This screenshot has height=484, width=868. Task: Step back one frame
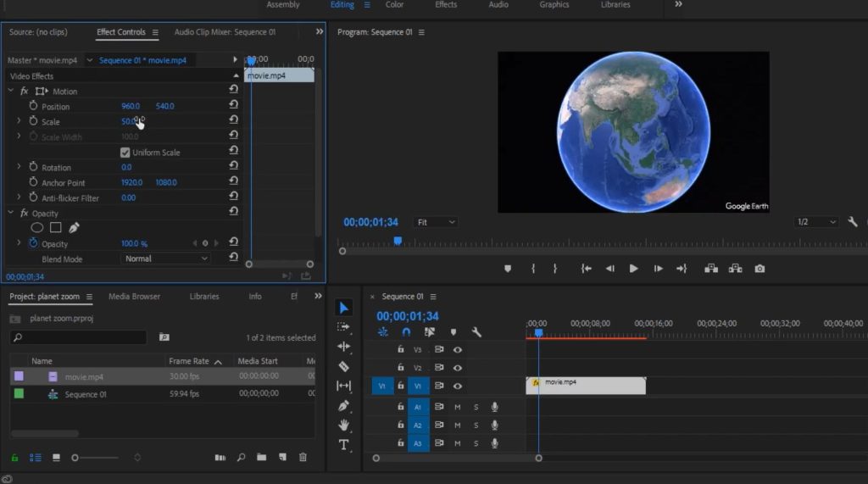609,269
